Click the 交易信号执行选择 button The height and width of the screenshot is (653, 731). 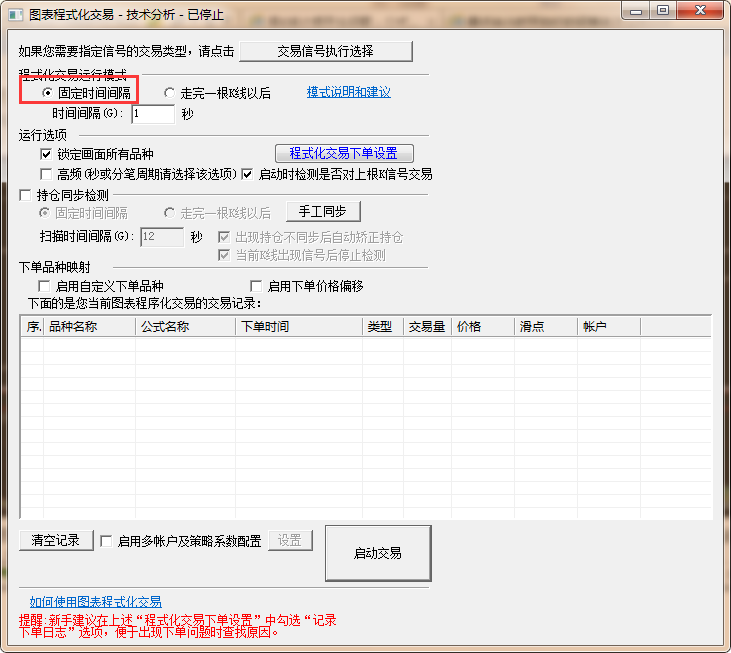(x=326, y=51)
